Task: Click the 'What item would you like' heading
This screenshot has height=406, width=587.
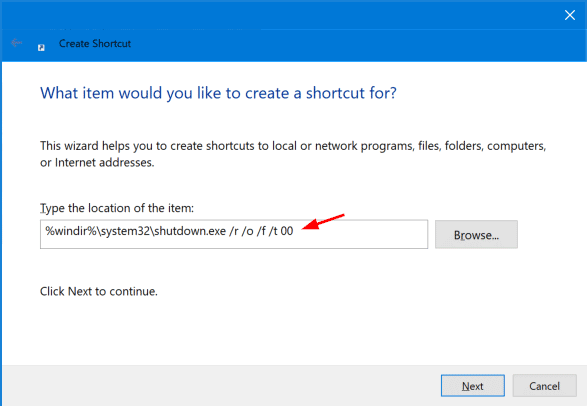Action: tap(218, 93)
